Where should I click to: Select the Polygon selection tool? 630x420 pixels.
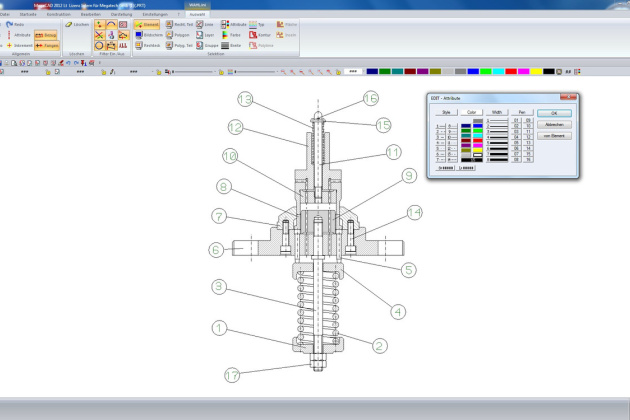(170, 34)
